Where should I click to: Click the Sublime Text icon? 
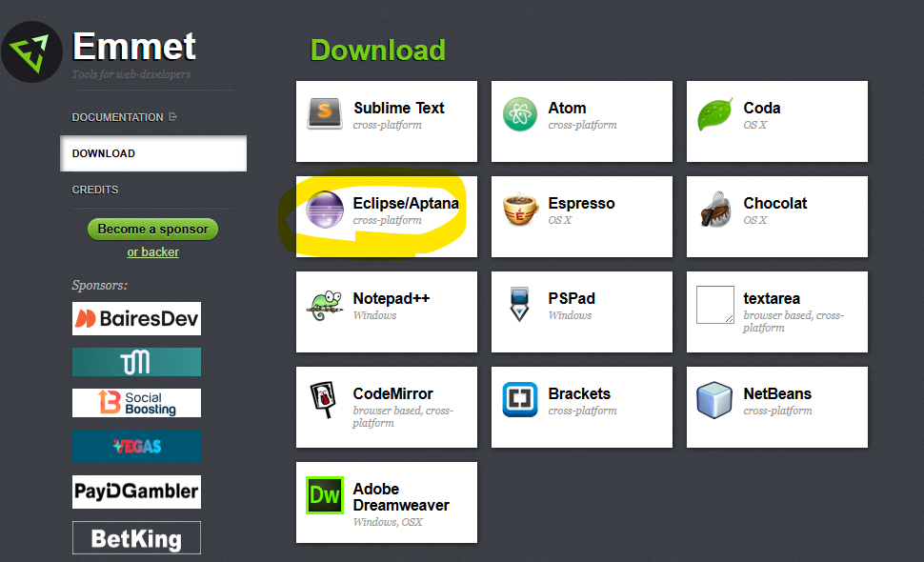tap(325, 113)
